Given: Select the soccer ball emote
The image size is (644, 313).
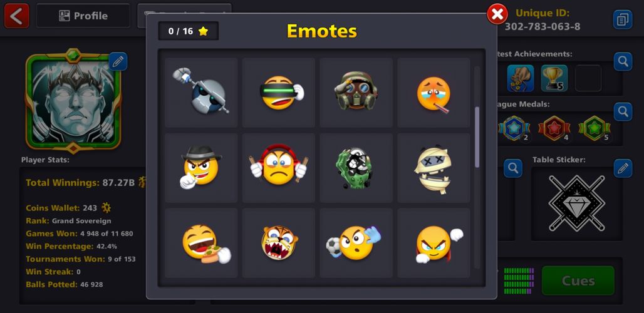Looking at the screenshot, I should [356, 243].
